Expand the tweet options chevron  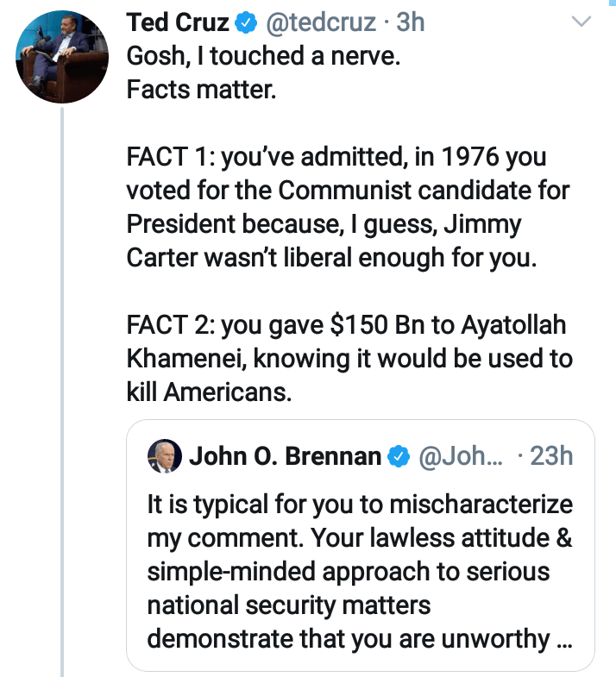pos(583,21)
